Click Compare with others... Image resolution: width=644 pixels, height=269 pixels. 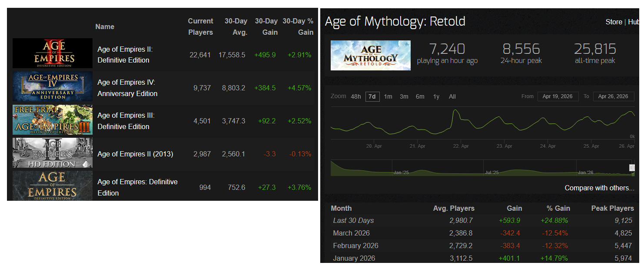click(599, 188)
